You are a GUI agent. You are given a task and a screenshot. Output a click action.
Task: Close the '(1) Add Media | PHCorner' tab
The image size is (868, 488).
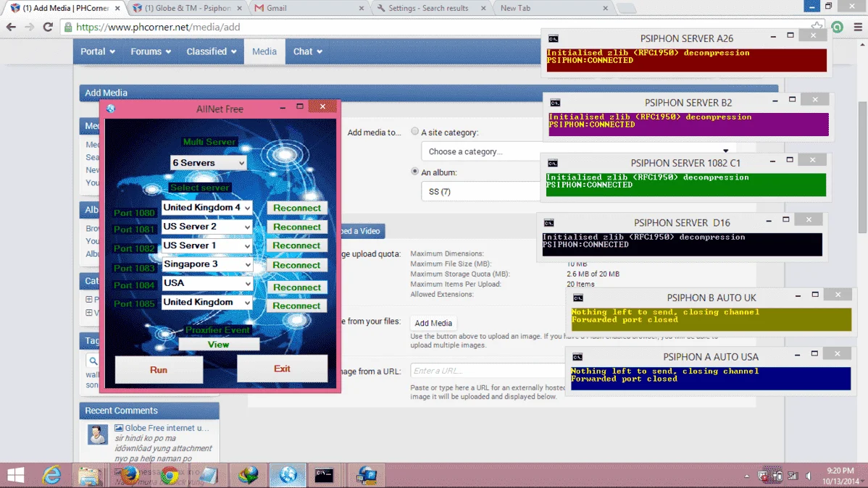(117, 8)
